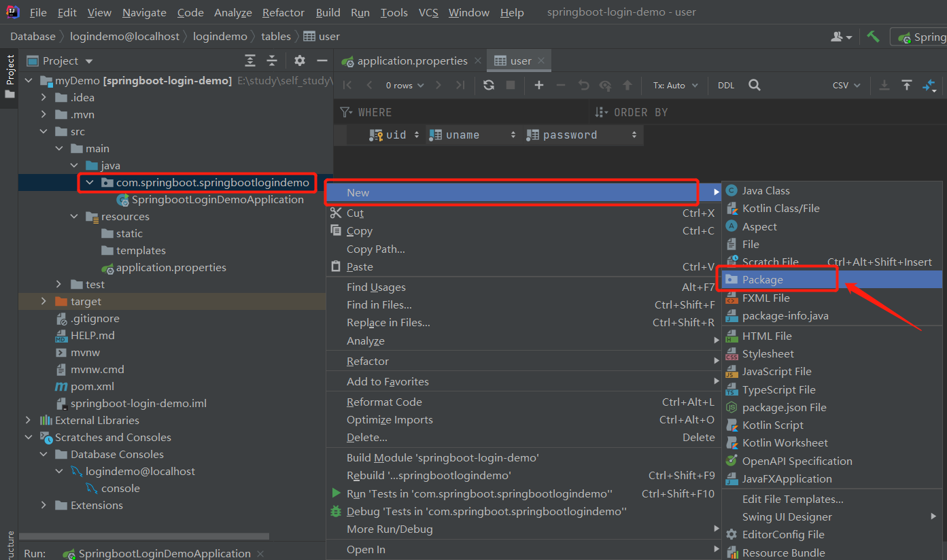
Task: Open the Tx: Auto transaction mode dropdown
Action: click(675, 86)
